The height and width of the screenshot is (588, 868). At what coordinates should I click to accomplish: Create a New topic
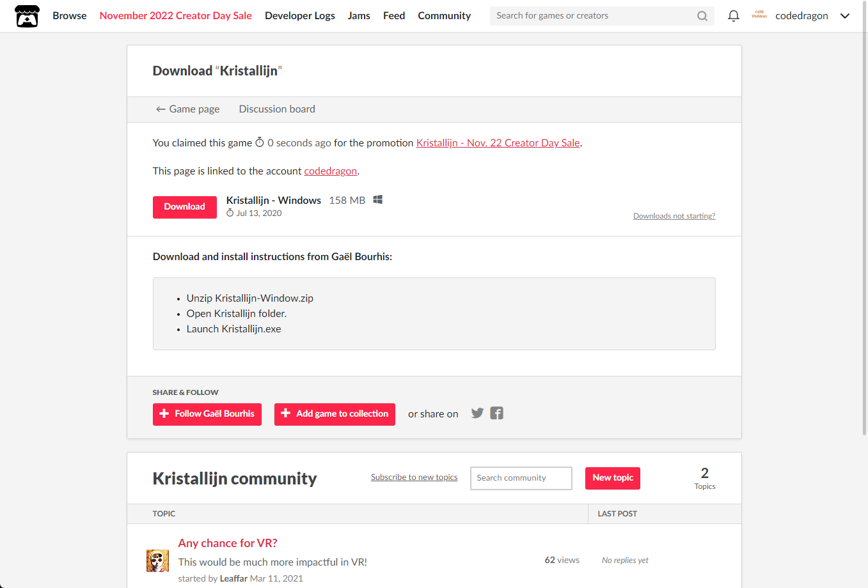613,478
